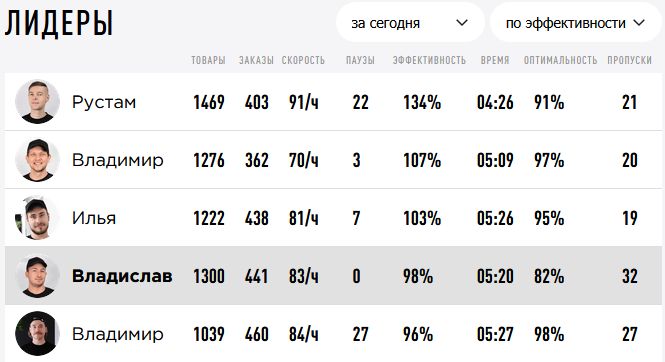This screenshot has height=362, width=665.
Task: Select the ПРОПУСКИ column header
Action: click(630, 60)
